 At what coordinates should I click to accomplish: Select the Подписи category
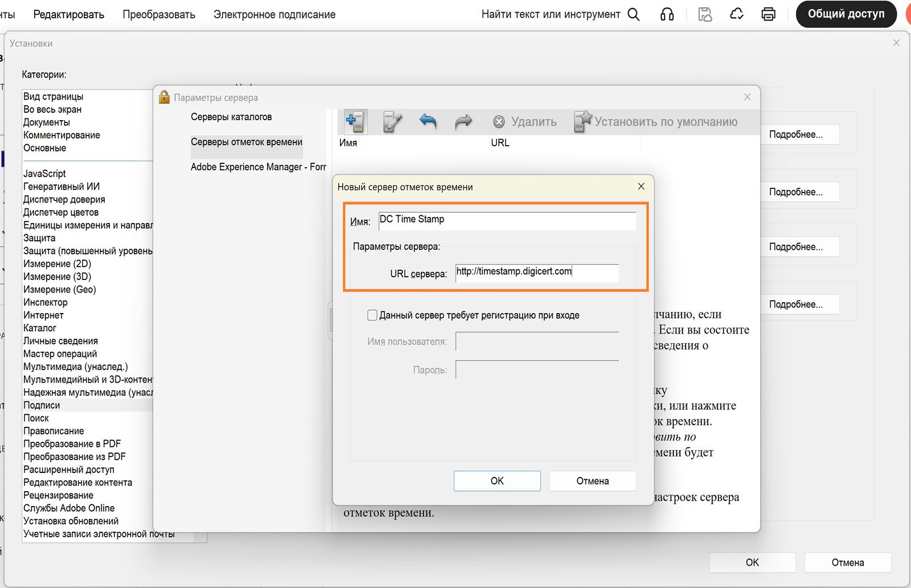pos(42,405)
